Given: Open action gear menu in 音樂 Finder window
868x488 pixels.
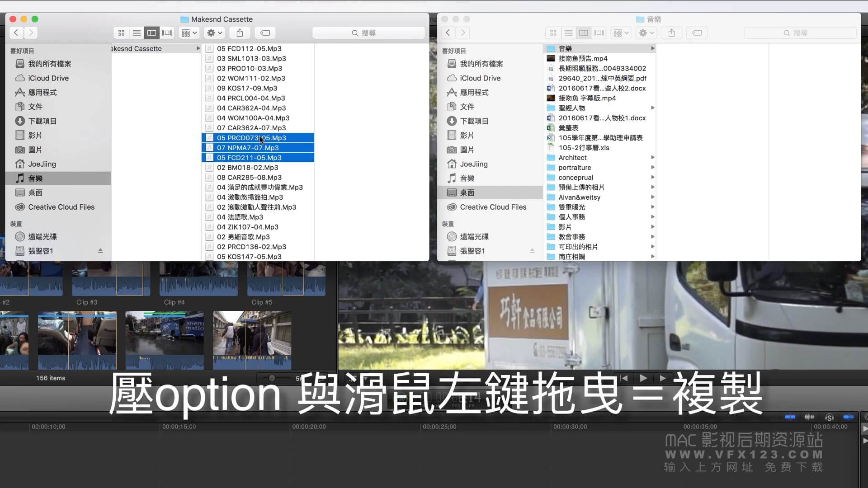Looking at the screenshot, I should point(646,33).
